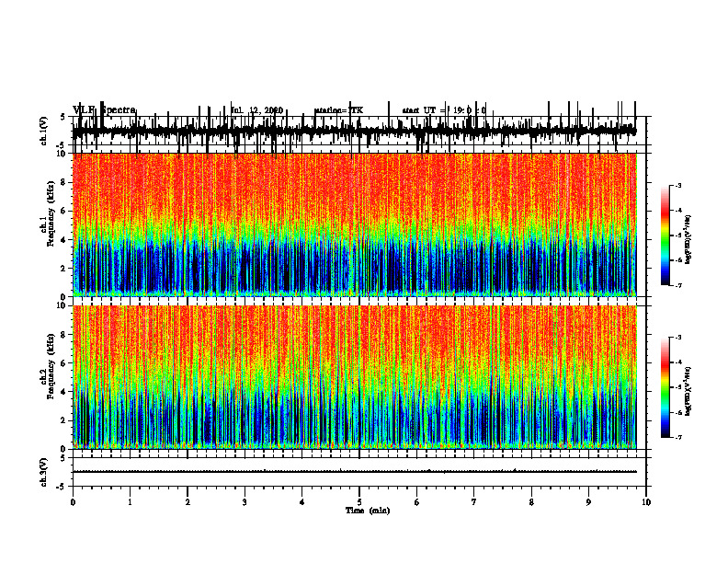Click the "ch.3(V)" waveform axis label
Screen dimensions: 728x563
[43, 472]
